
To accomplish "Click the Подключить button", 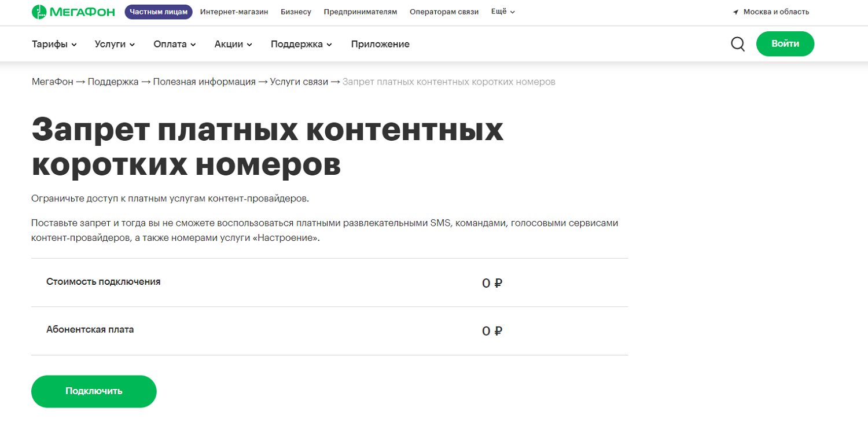I will (x=94, y=391).
